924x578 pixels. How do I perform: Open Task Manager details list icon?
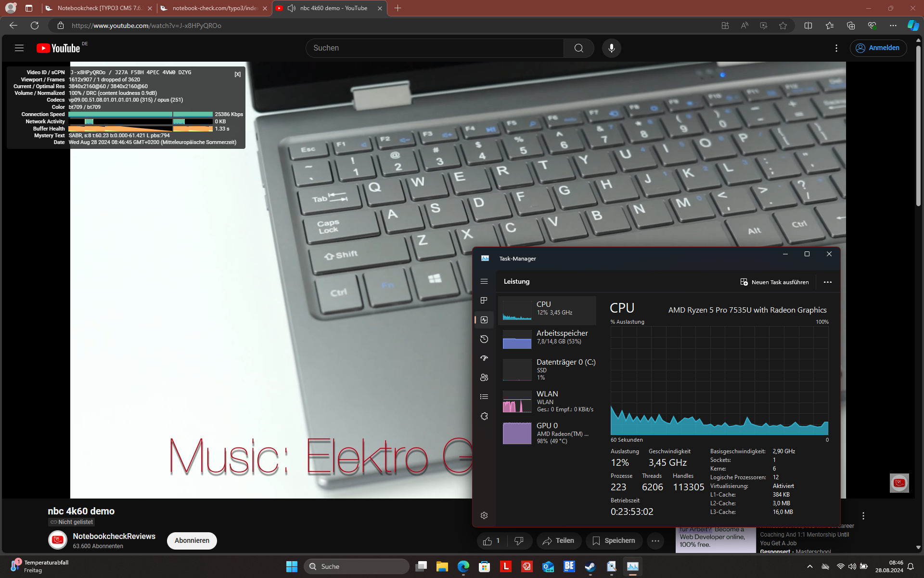click(484, 397)
